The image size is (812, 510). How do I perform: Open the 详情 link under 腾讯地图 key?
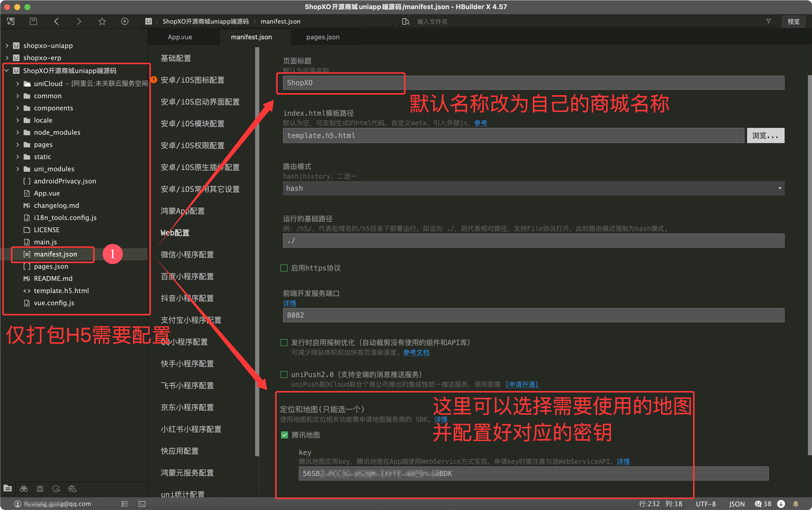623,461
